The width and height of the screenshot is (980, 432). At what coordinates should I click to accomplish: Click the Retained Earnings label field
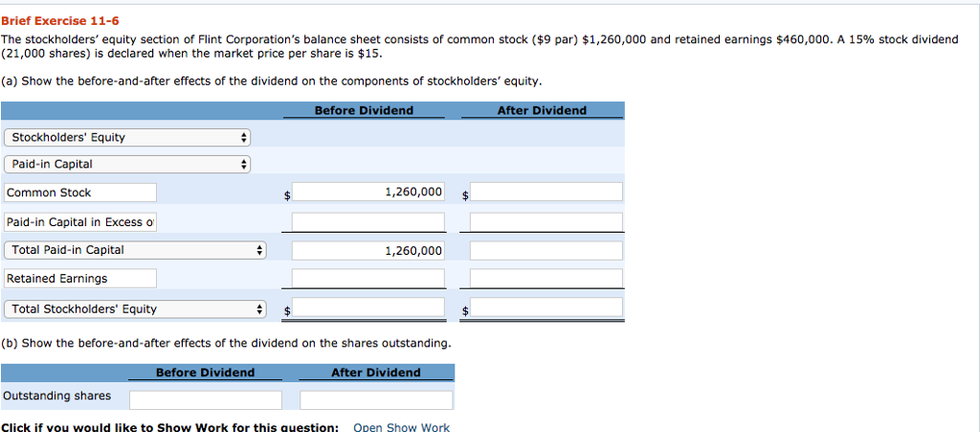point(80,278)
